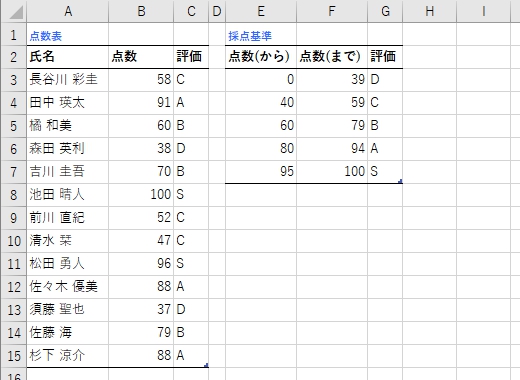Viewport: 520px width, 380px height.
Task: Select the name cell 清水 栞
Action: coord(68,241)
